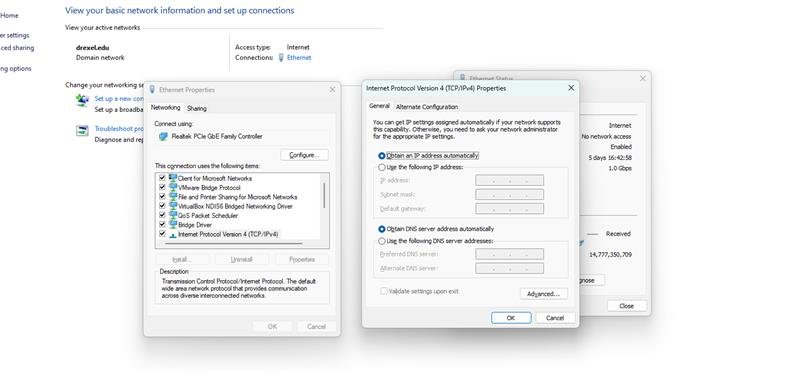Select Obtain DNS server address automatically
Screen dimensions: 800x373
pos(382,229)
